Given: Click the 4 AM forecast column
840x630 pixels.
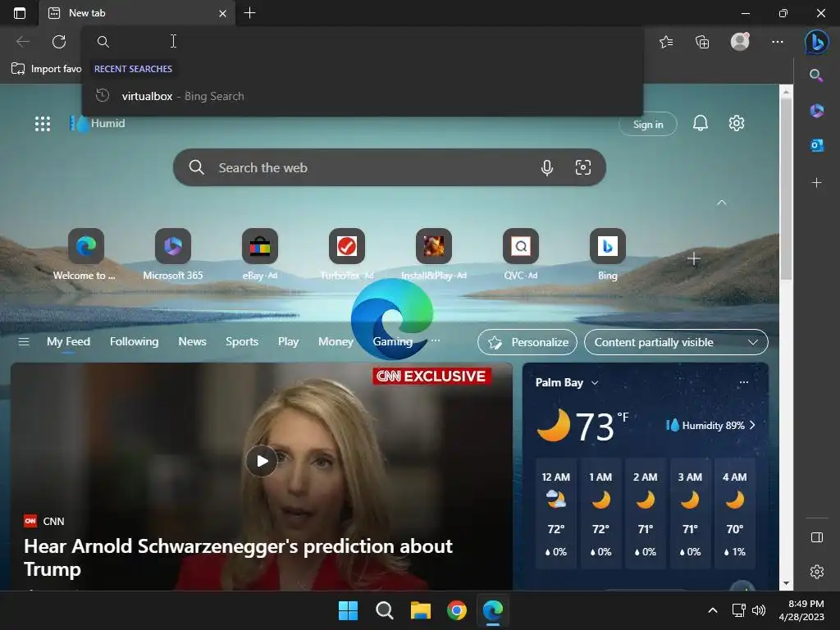Looking at the screenshot, I should (734, 514).
